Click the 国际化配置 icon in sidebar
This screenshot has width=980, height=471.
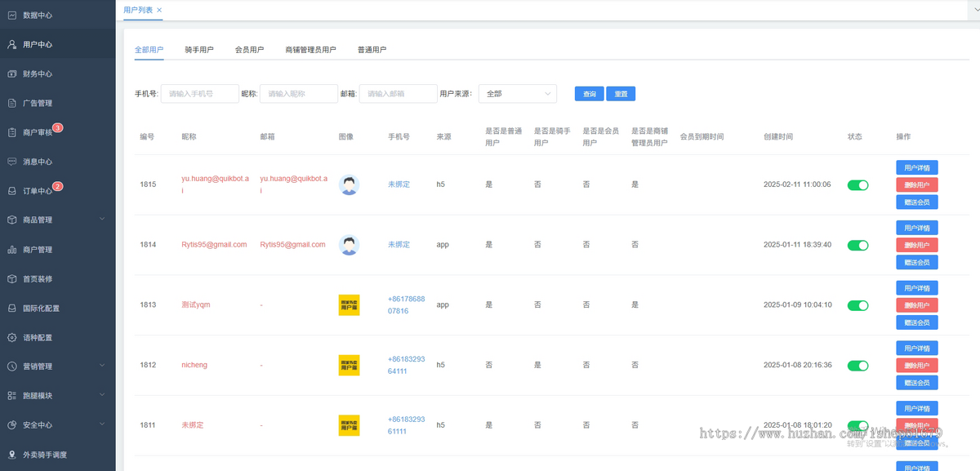pos(12,309)
